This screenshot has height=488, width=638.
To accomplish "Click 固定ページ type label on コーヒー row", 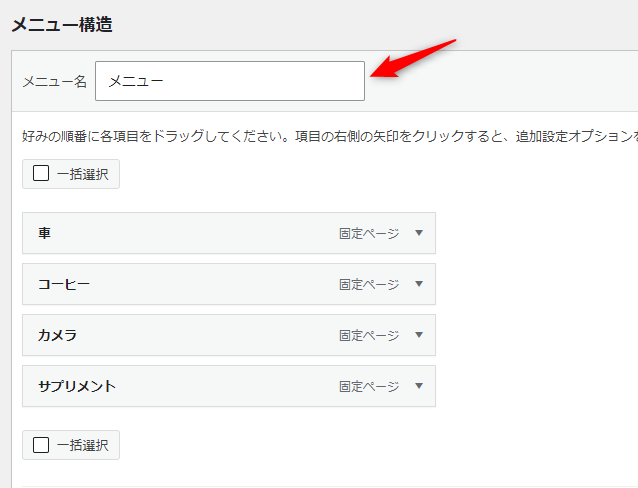I will [368, 285].
